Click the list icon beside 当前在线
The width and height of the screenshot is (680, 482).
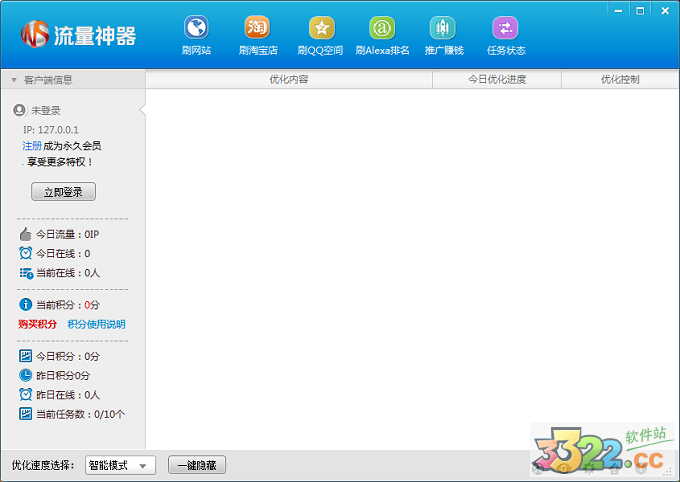pyautogui.click(x=26, y=273)
